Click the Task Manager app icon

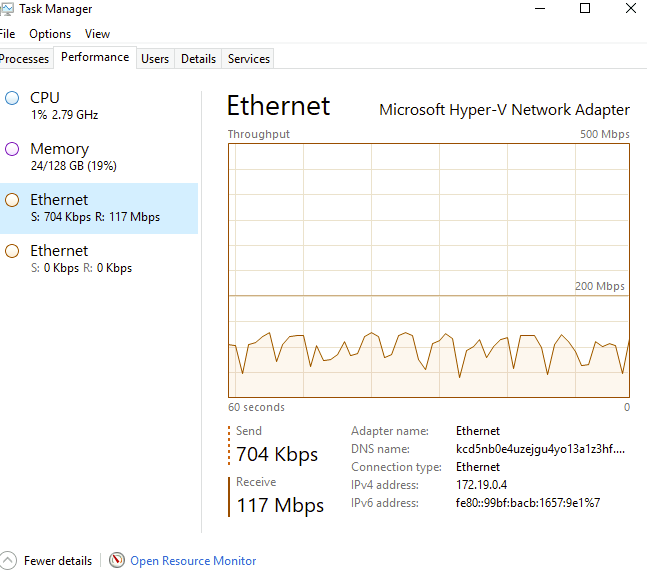8,9
